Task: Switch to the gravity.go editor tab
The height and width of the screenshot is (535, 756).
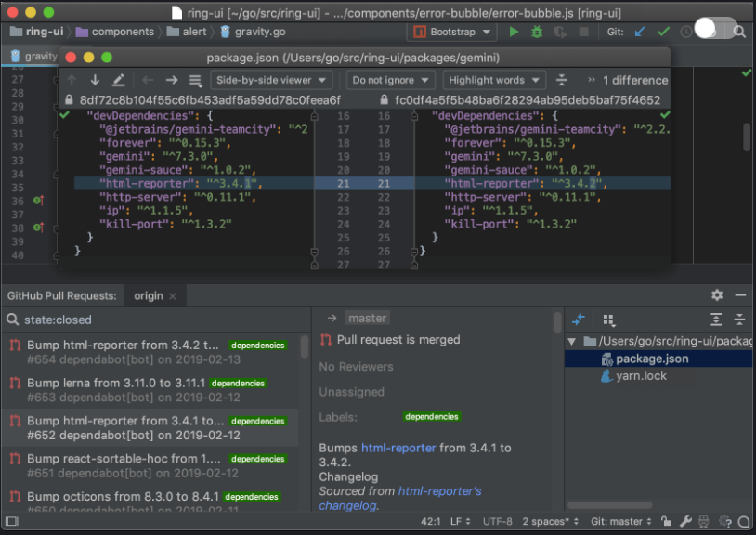Action: pyautogui.click(x=33, y=57)
